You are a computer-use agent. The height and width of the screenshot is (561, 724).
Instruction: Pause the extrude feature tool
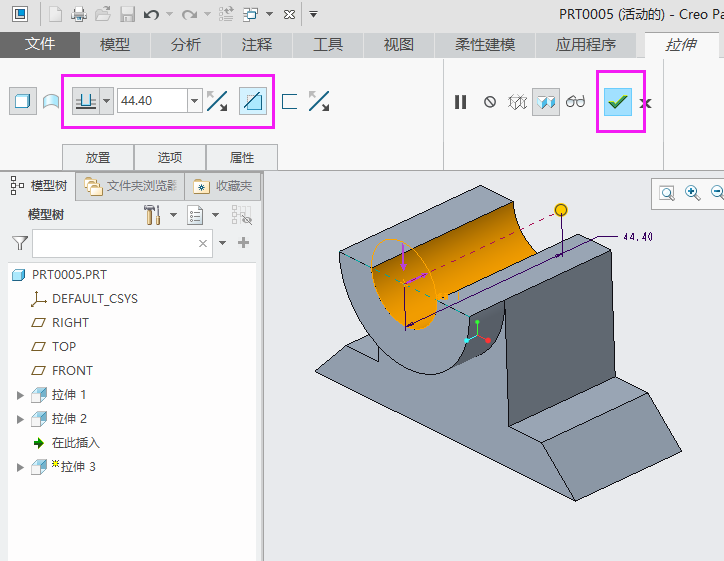460,101
